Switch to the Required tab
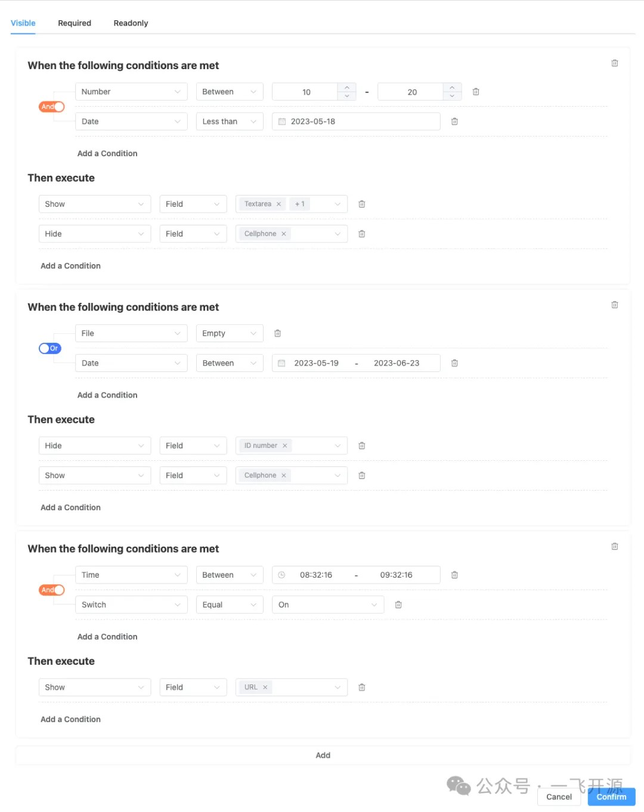The height and width of the screenshot is (812, 644). click(x=75, y=23)
